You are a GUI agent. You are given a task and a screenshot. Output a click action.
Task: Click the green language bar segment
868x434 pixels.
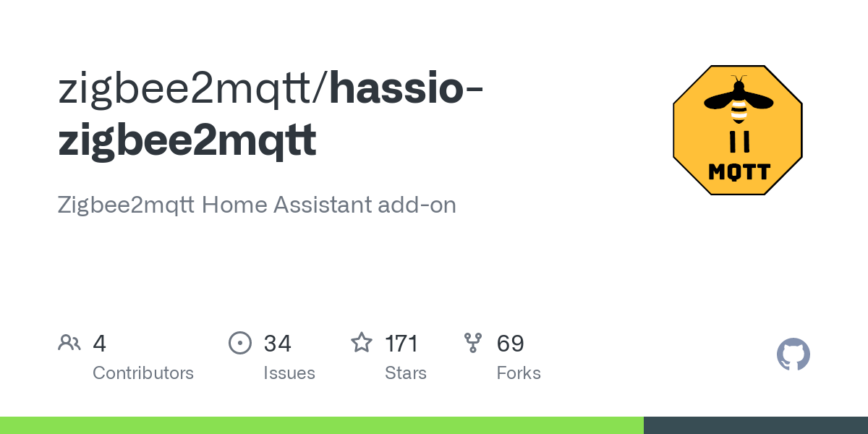(x=322, y=425)
